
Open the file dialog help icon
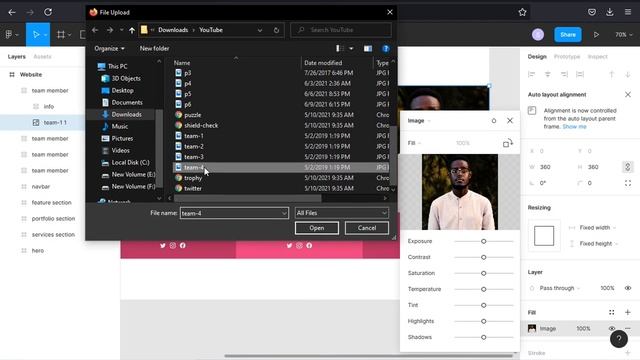coord(385,49)
